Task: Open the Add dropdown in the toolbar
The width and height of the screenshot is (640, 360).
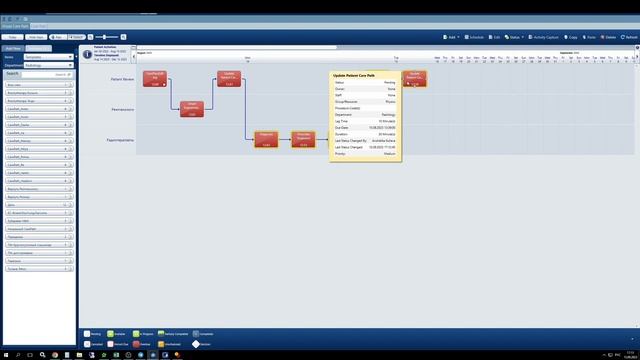Action: [x=451, y=37]
